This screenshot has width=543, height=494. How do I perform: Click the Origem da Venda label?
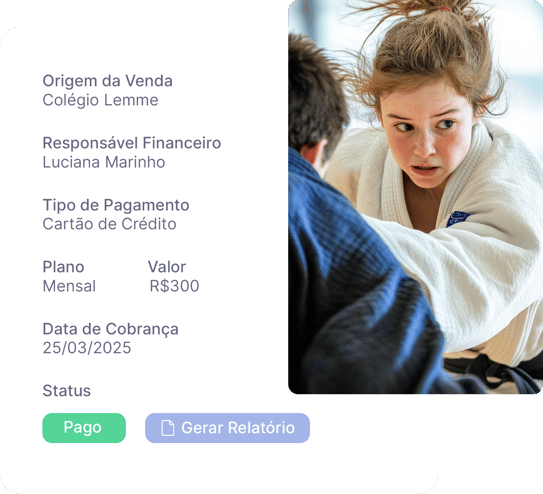(107, 81)
